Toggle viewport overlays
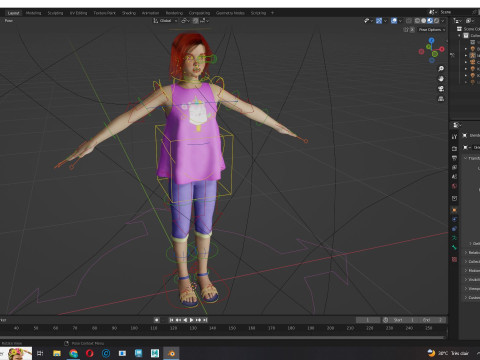The height and width of the screenshot is (360, 480). pyautogui.click(x=394, y=21)
